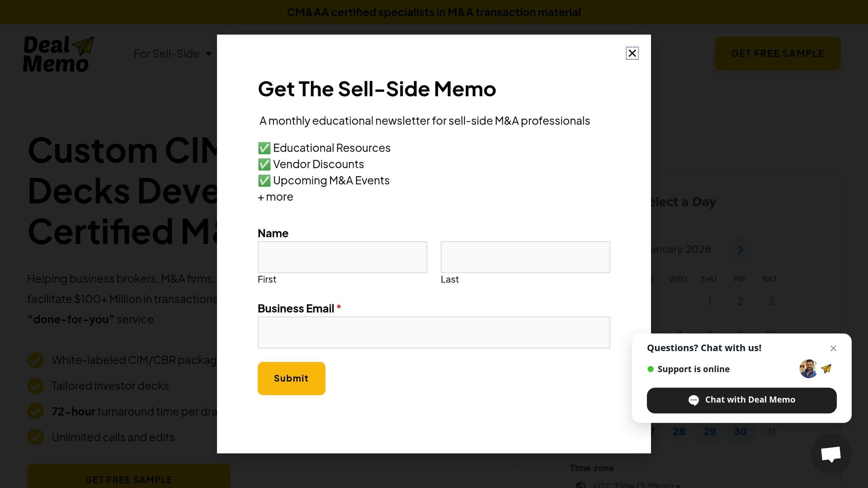This screenshot has height=488, width=868.
Task: Click into the First name field
Action: click(x=342, y=257)
